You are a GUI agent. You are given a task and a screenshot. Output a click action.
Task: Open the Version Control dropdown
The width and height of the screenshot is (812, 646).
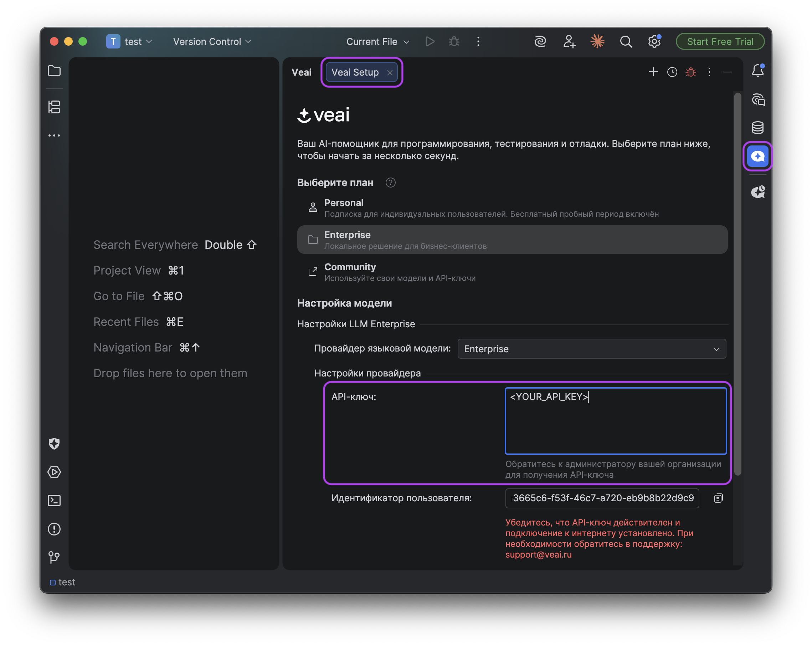pos(212,41)
